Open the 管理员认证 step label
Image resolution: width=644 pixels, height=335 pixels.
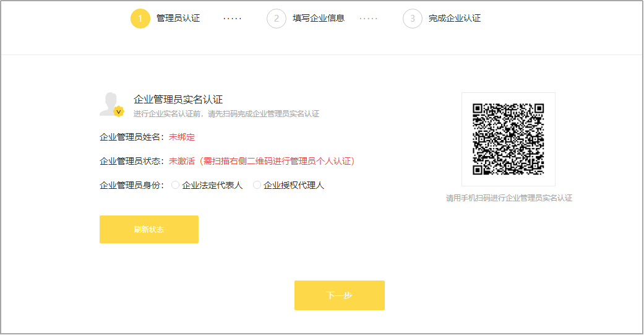pyautogui.click(x=178, y=19)
